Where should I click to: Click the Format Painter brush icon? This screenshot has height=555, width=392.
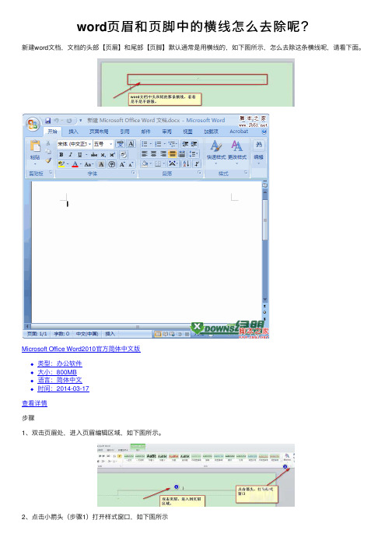click(48, 160)
